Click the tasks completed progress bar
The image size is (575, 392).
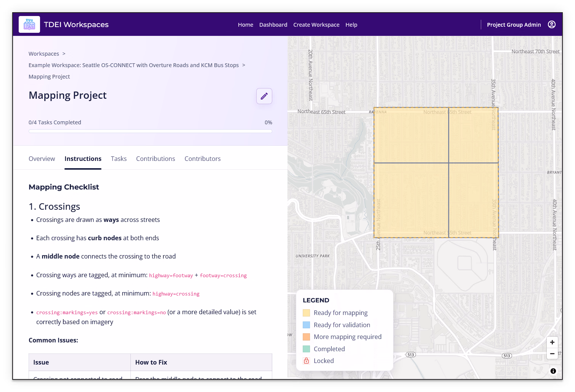click(150, 131)
